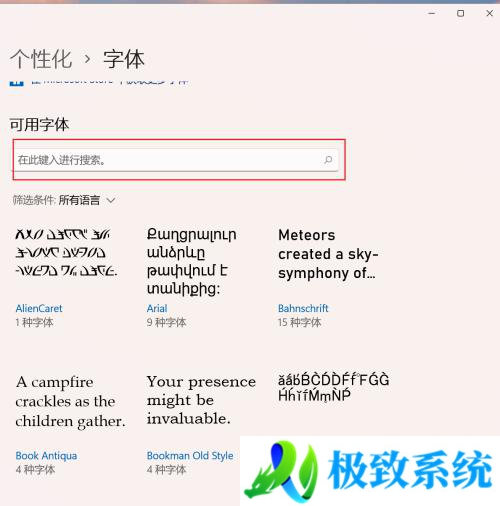The image size is (500, 506).
Task: Open the Bookman Old Style link
Action: (x=190, y=456)
